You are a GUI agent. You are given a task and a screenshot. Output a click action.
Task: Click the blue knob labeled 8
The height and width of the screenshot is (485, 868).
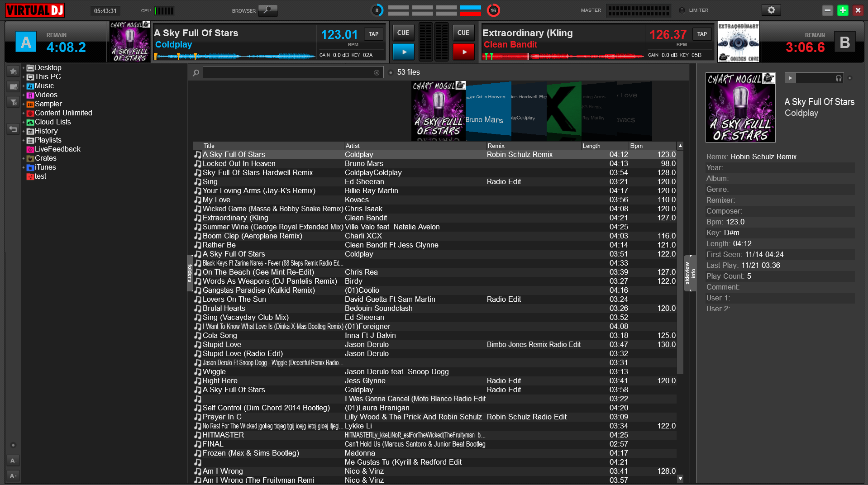coord(377,10)
